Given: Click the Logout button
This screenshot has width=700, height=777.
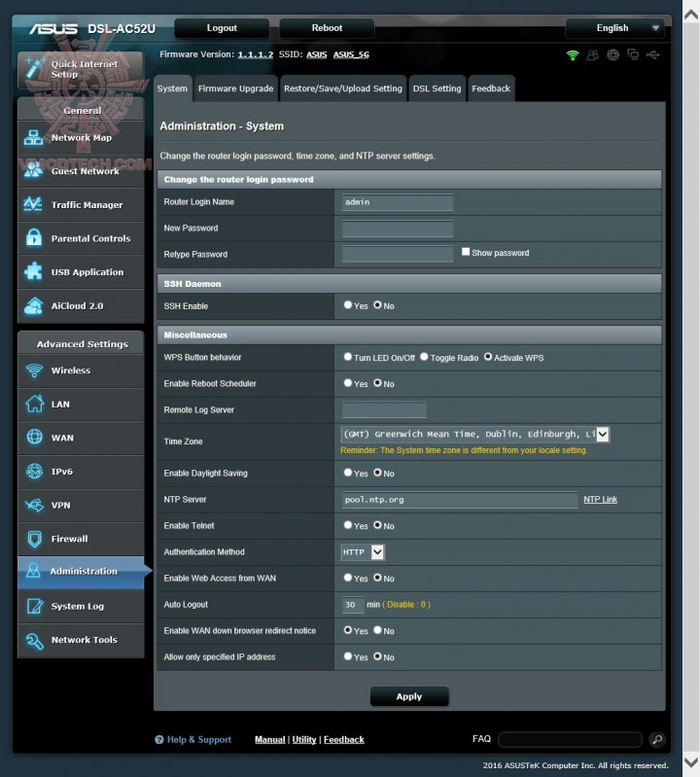Looking at the screenshot, I should [x=222, y=28].
